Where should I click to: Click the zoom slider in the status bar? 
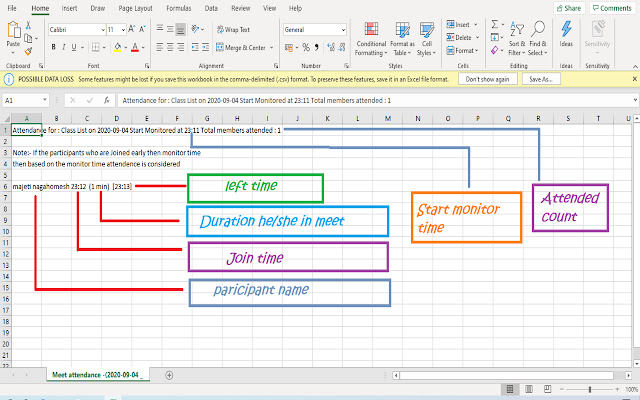click(x=589, y=389)
